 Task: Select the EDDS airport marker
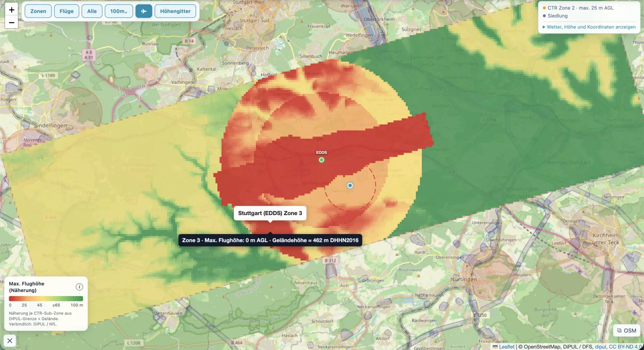pyautogui.click(x=322, y=160)
